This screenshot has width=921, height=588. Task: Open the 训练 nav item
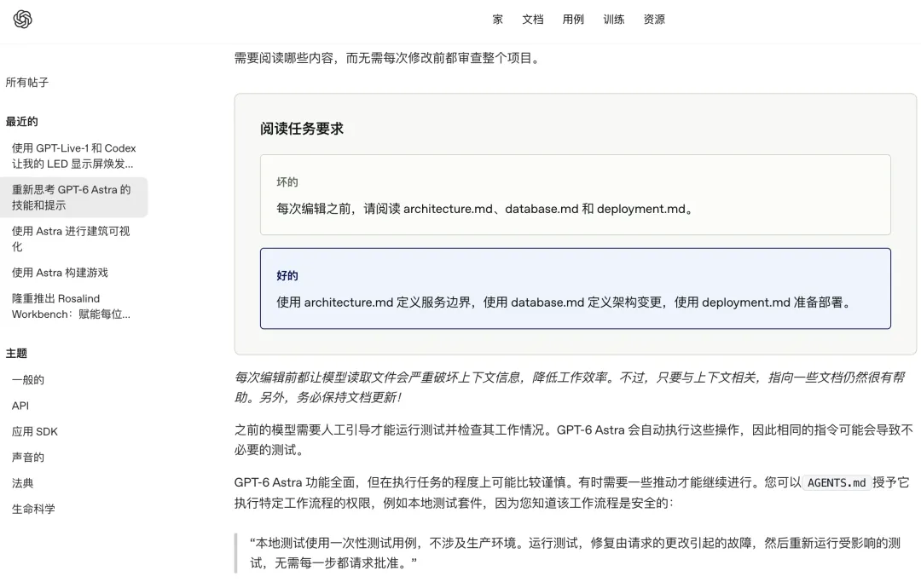[x=614, y=20]
